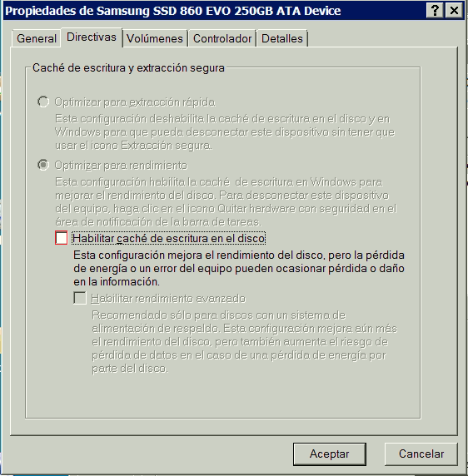Image resolution: width=468 pixels, height=476 pixels.
Task: Click the 'Caché de escritura y extracción segura' group heading
Action: coord(128,67)
